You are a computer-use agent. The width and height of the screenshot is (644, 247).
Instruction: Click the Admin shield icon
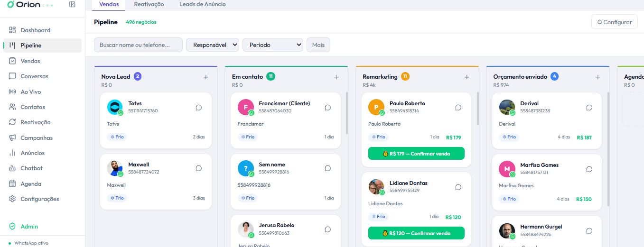pos(12,227)
